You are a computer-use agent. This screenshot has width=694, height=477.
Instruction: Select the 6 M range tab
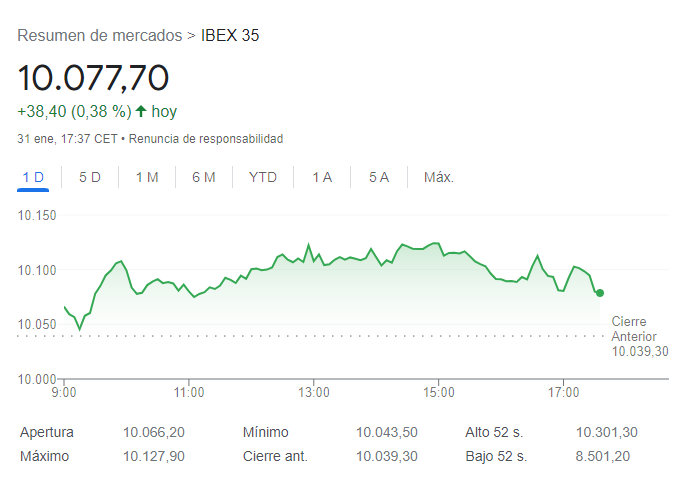click(x=204, y=177)
